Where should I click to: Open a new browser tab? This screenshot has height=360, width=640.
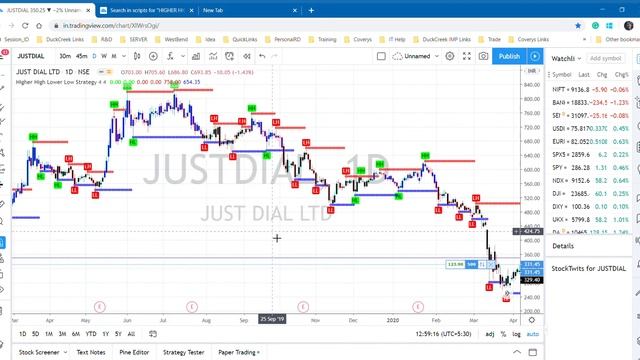coord(311,10)
